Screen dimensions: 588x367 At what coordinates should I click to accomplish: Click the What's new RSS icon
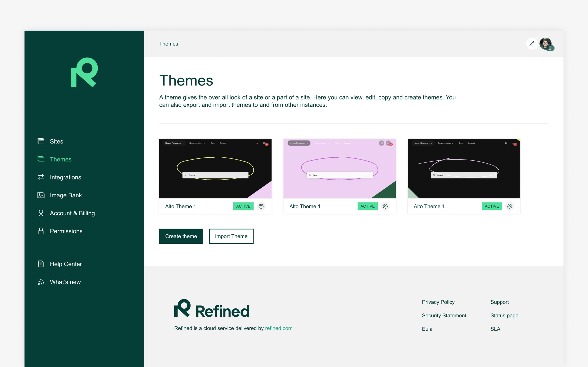coord(41,282)
